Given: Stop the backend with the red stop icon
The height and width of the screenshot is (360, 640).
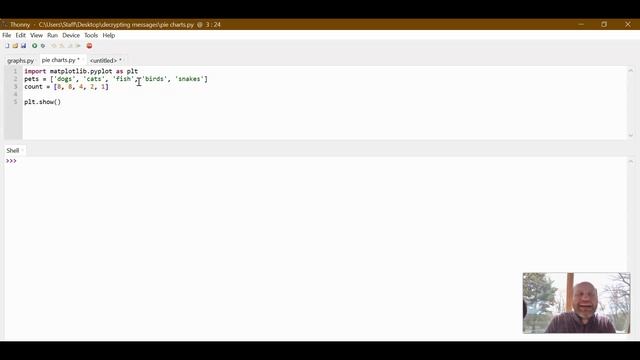Looking at the screenshot, I should pos(89,46).
